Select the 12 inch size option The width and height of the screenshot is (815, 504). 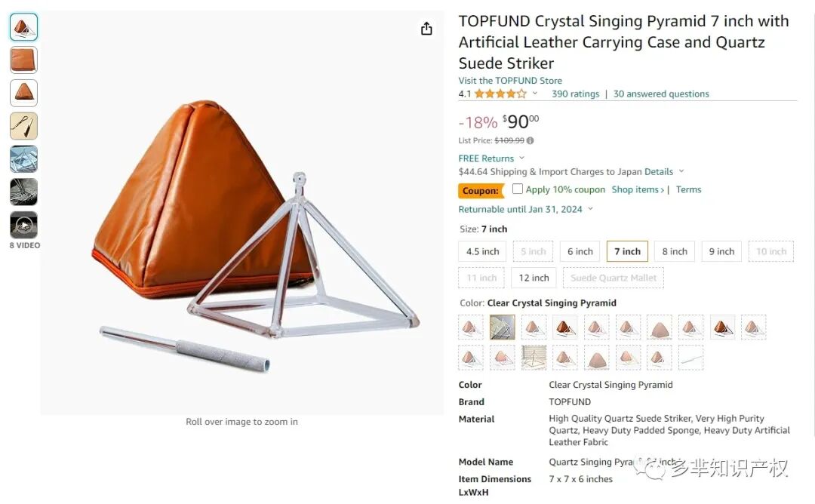(534, 278)
